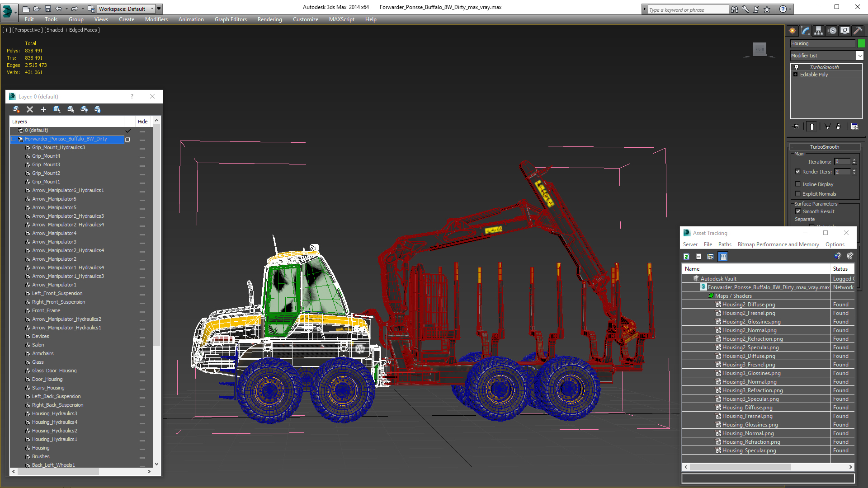Click the layer dialog help question mark
The image size is (868, 488).
(x=132, y=96)
